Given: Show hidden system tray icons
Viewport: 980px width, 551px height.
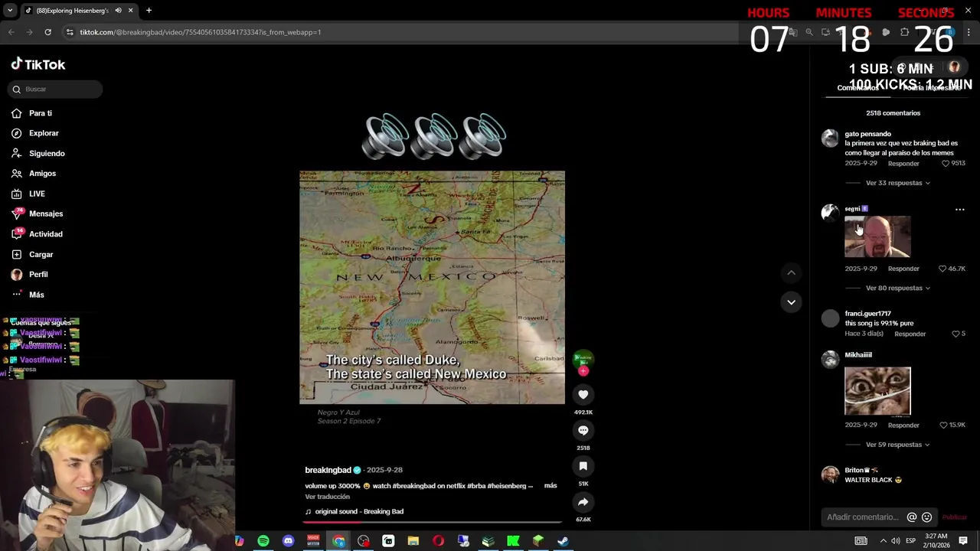Looking at the screenshot, I should tap(883, 541).
